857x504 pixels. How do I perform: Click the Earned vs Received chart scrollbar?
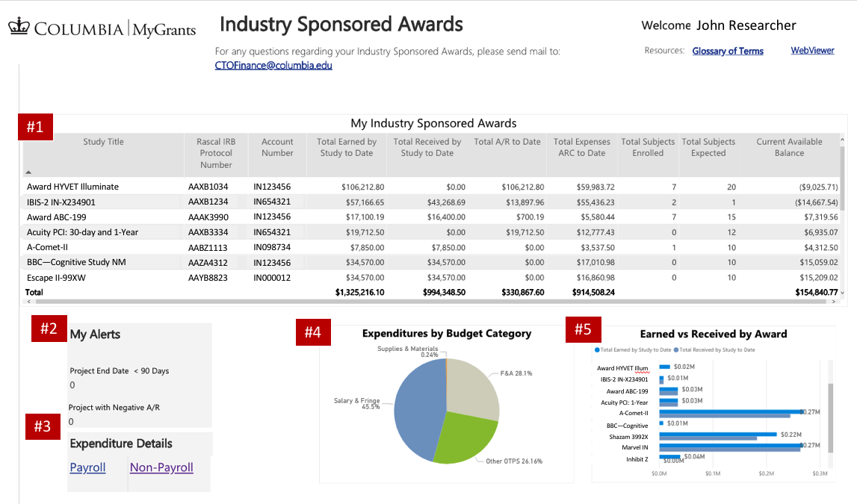pyautogui.click(x=831, y=417)
